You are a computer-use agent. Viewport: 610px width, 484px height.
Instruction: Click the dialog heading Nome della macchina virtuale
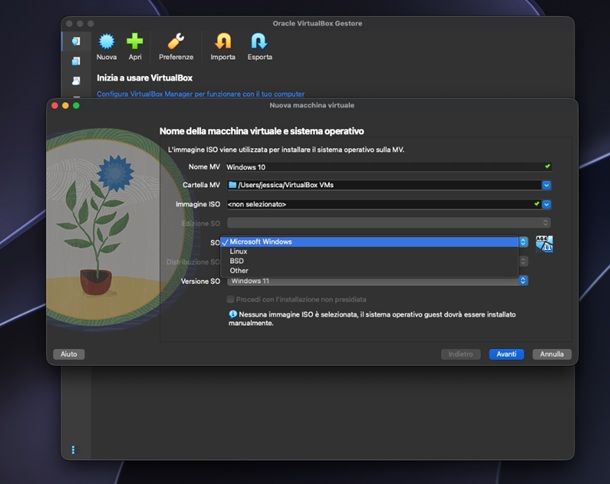click(261, 131)
